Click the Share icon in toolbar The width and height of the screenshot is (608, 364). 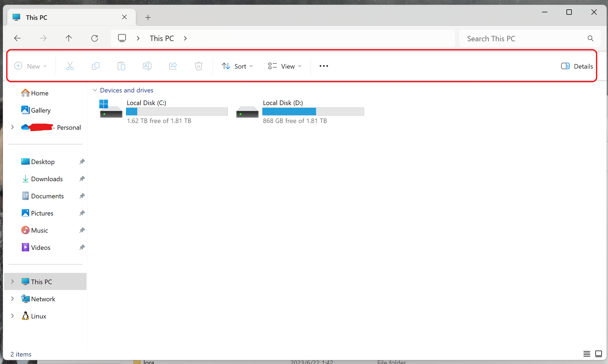(x=173, y=66)
